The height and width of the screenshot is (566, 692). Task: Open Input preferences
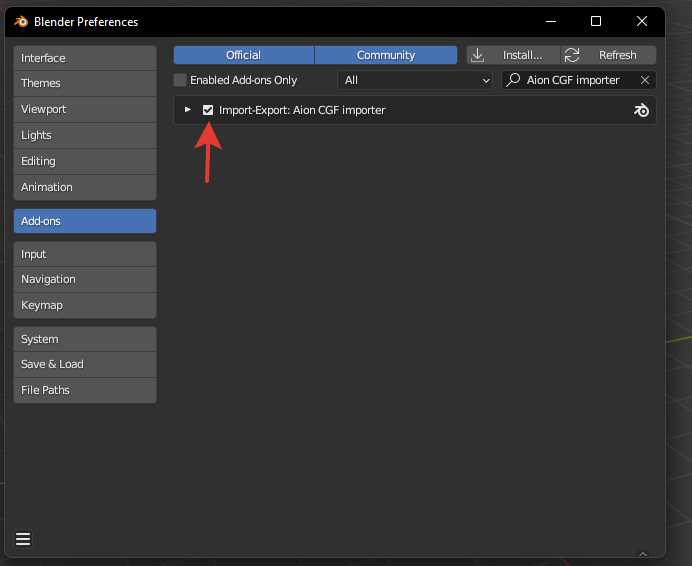pyautogui.click(x=85, y=254)
